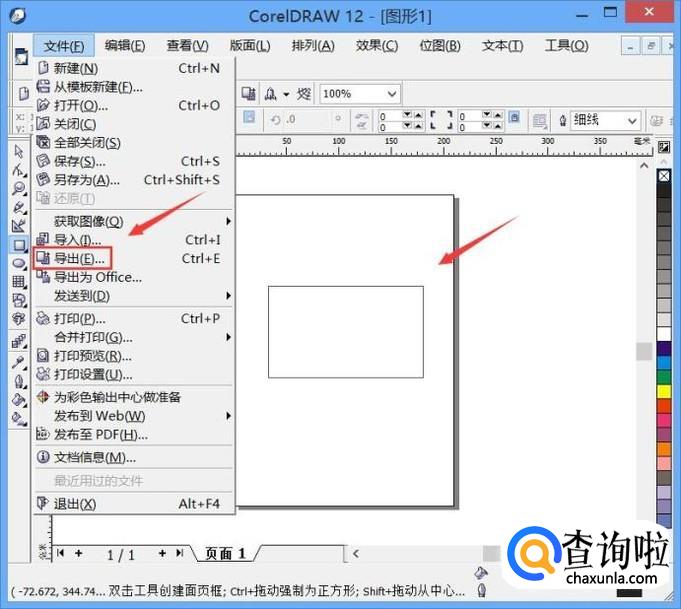Open Arrange (排列) menu
The height and width of the screenshot is (609, 681).
(313, 45)
